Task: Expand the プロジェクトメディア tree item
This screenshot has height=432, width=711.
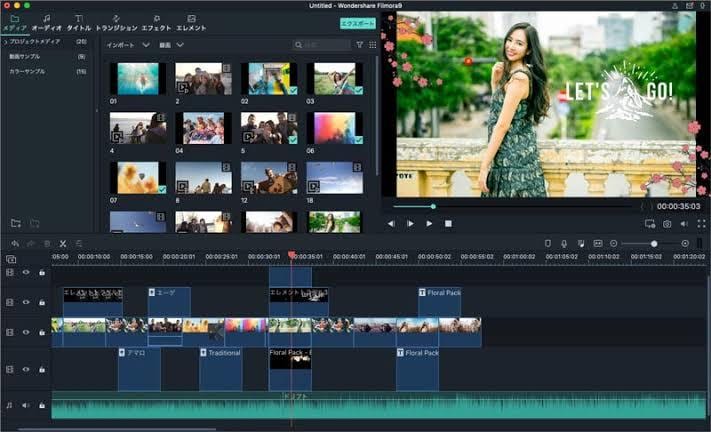Action: (x=5, y=41)
